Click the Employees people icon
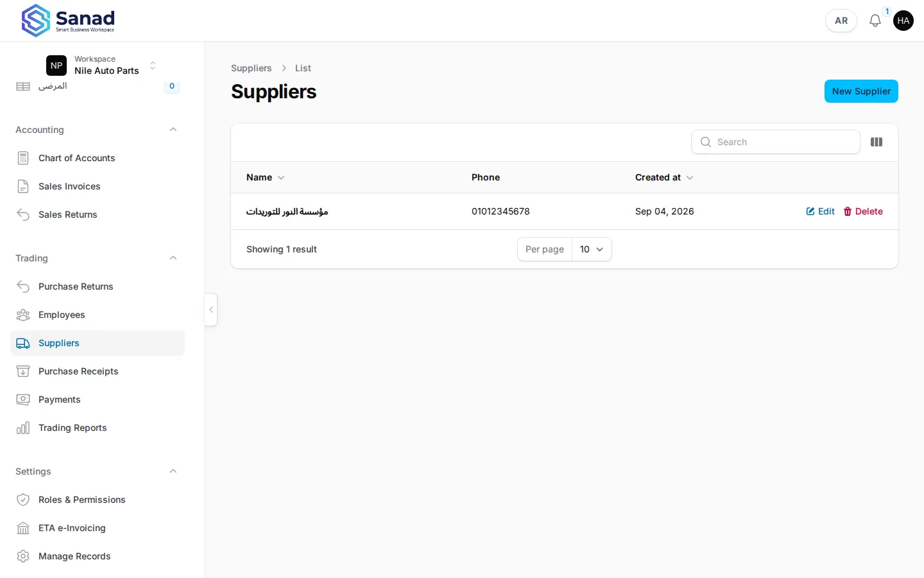The image size is (924, 578). coord(23,315)
